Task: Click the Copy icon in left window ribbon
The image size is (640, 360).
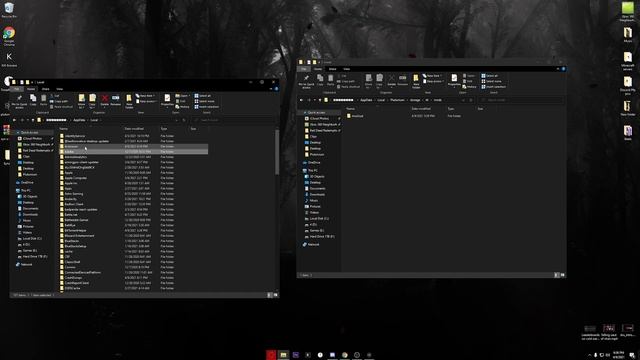Action: pos(33,100)
